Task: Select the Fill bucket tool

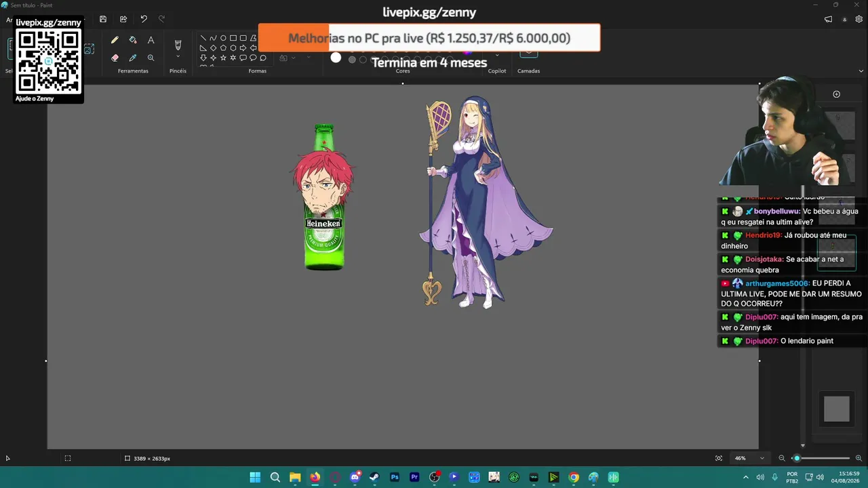Action: tap(133, 41)
